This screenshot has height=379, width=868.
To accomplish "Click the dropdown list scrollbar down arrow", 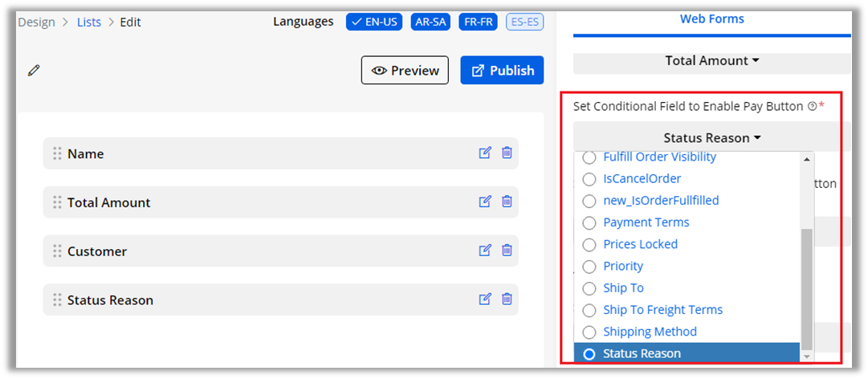I will point(807,355).
